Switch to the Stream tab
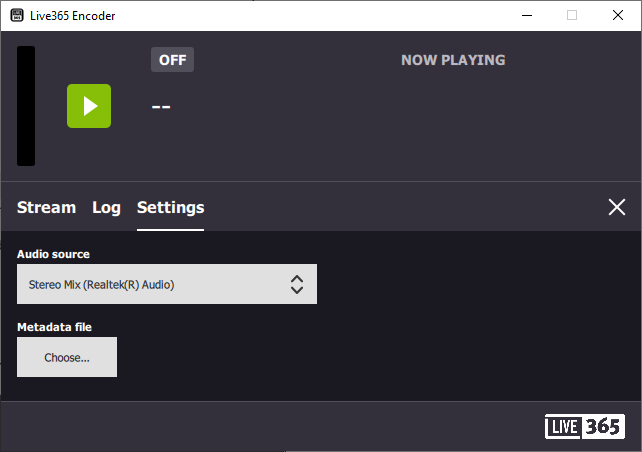642x452 pixels. tap(46, 207)
